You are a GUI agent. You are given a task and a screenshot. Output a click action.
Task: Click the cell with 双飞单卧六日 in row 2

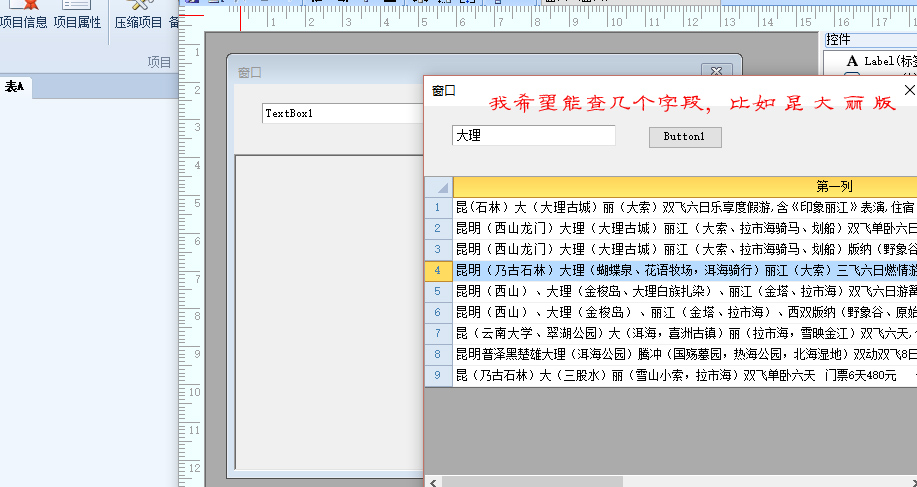click(685, 228)
